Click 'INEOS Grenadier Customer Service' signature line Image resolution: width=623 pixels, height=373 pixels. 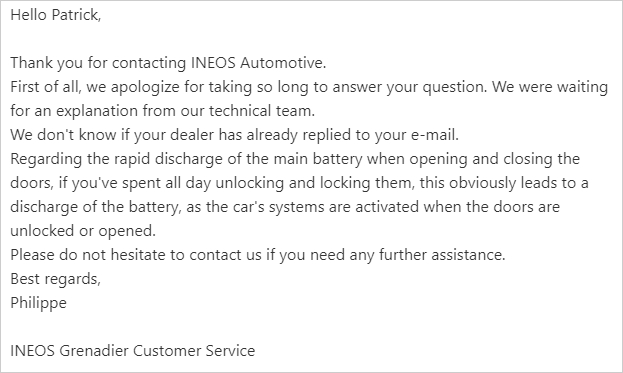point(133,351)
